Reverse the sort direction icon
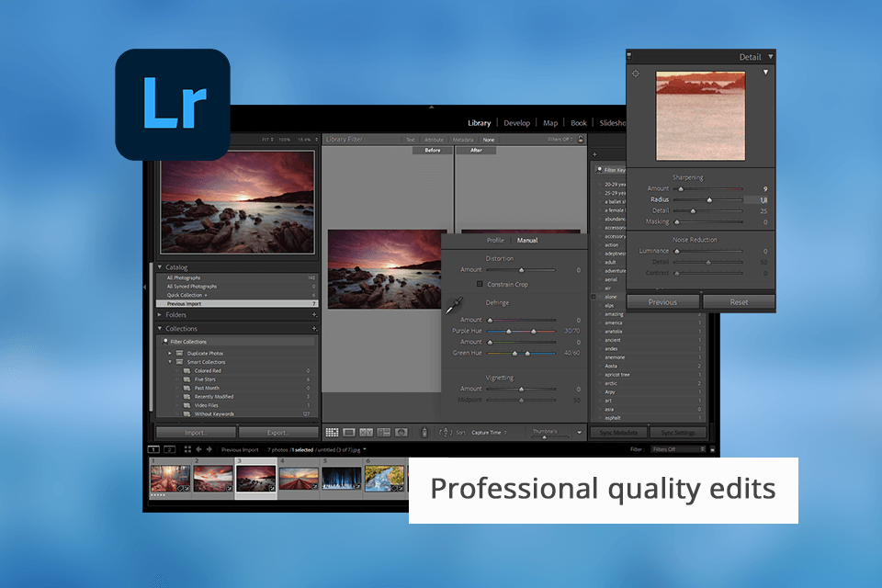 click(446, 432)
